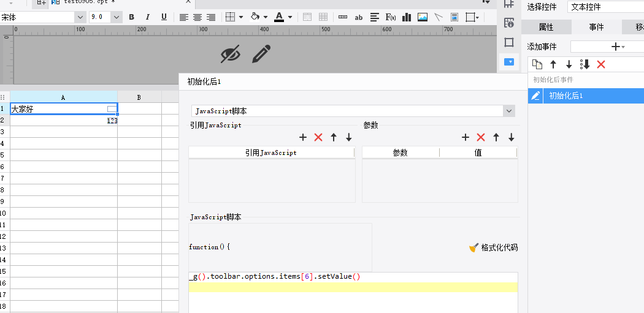Sort the events list
This screenshot has height=313, width=644.
coord(585,64)
